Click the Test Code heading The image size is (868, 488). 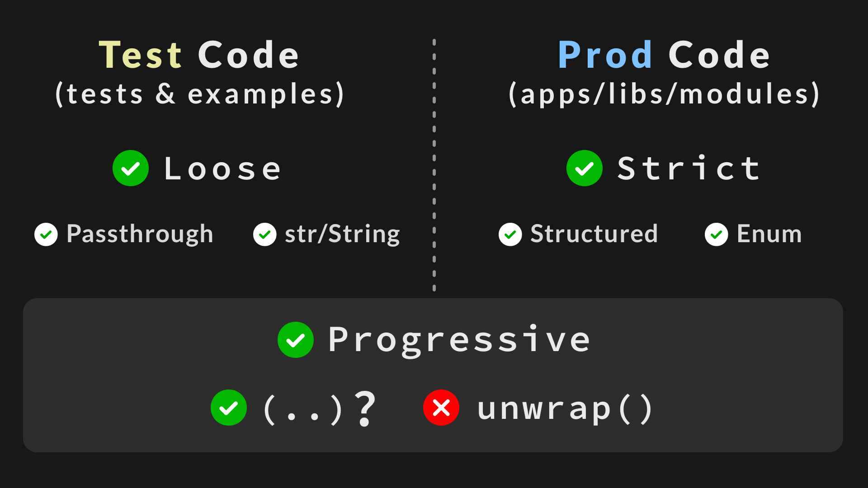click(199, 55)
